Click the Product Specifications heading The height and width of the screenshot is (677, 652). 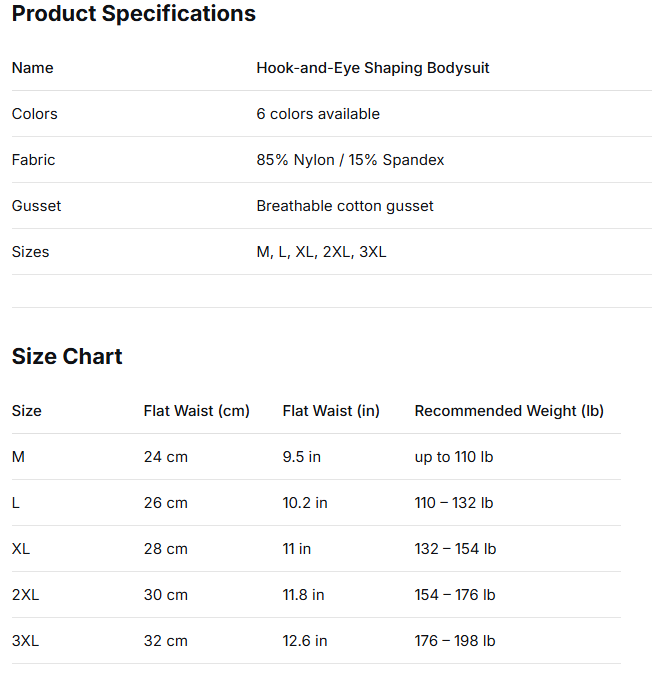point(133,14)
